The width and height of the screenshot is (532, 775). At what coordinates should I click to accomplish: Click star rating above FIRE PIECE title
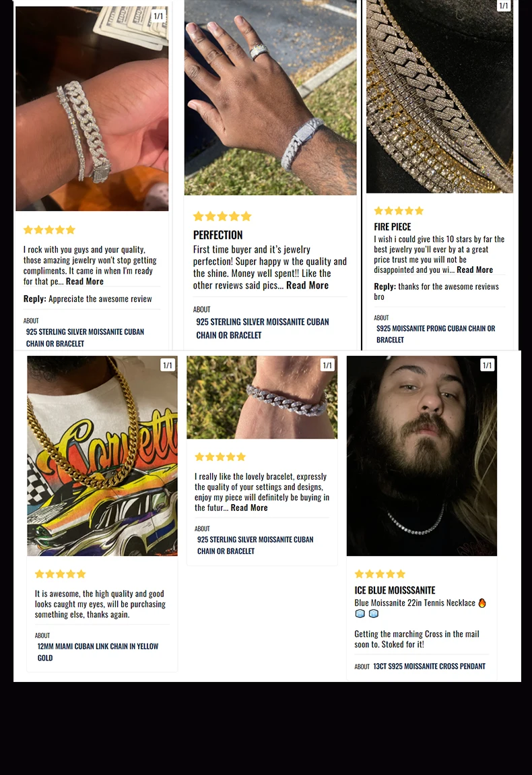point(399,211)
